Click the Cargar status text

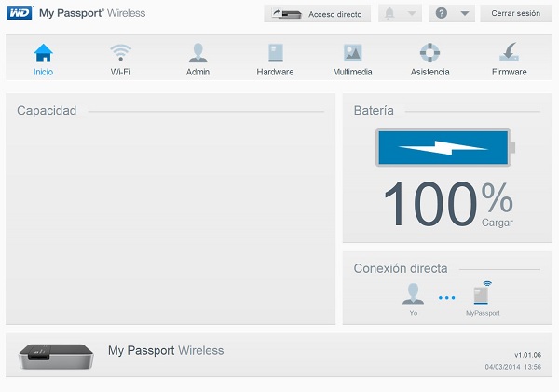pyautogui.click(x=498, y=223)
